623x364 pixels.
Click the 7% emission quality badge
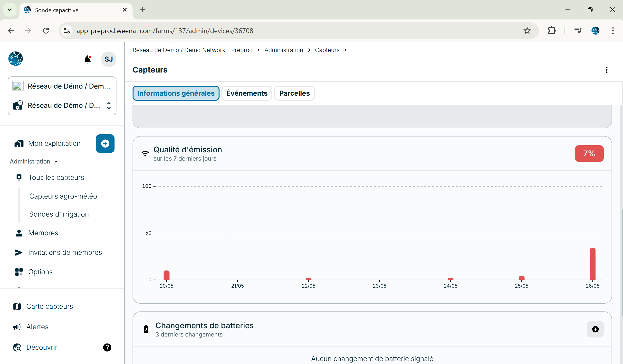pyautogui.click(x=589, y=154)
